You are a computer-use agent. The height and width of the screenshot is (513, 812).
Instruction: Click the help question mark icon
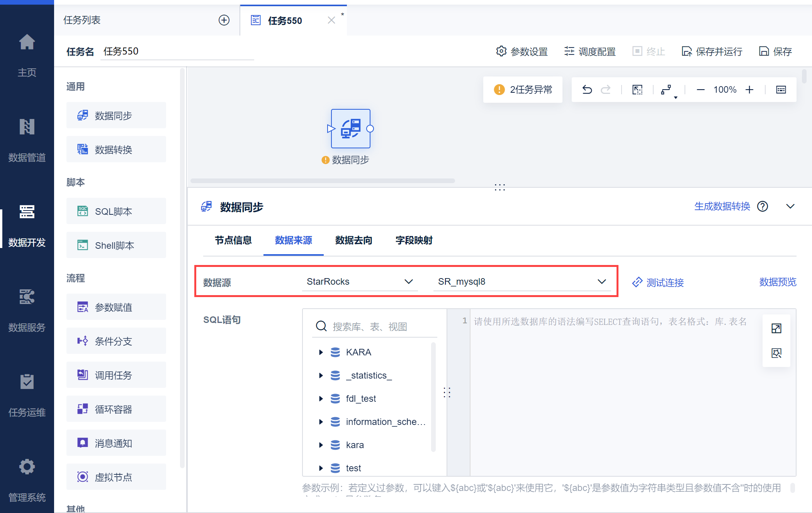(x=763, y=207)
